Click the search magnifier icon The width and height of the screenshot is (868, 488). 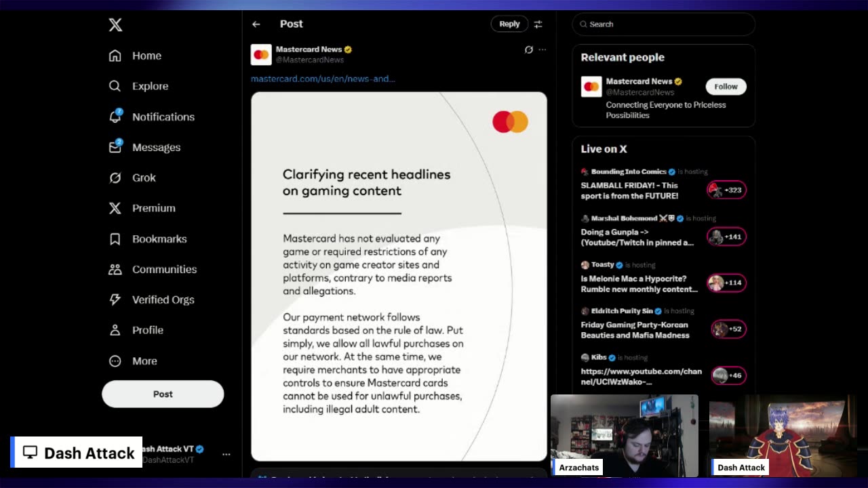point(583,24)
